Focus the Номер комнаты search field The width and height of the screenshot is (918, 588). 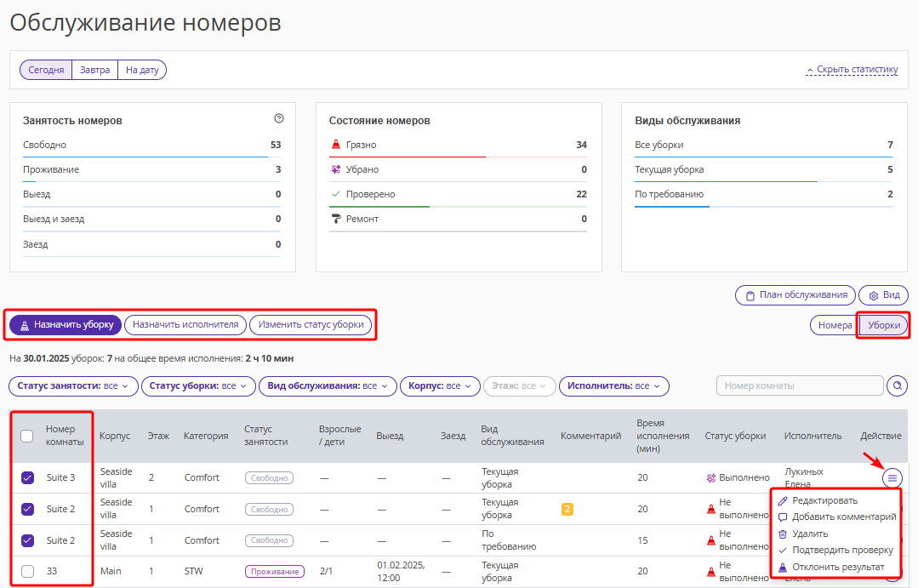click(x=800, y=386)
